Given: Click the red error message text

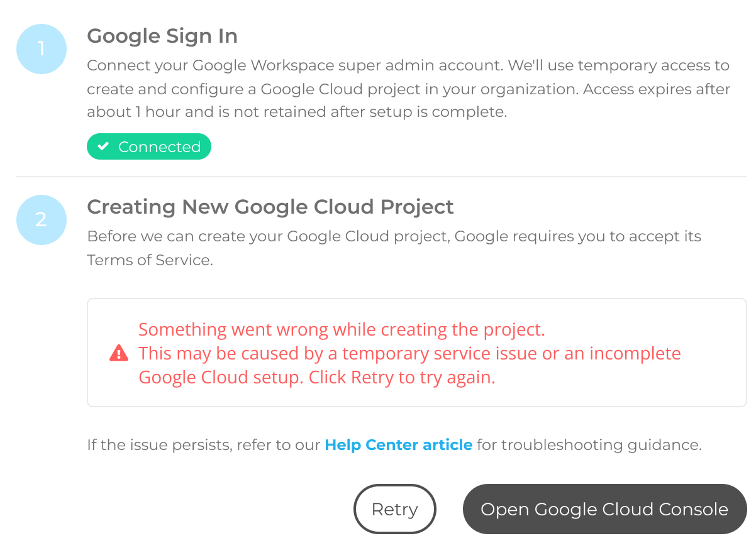Looking at the screenshot, I should coord(409,353).
